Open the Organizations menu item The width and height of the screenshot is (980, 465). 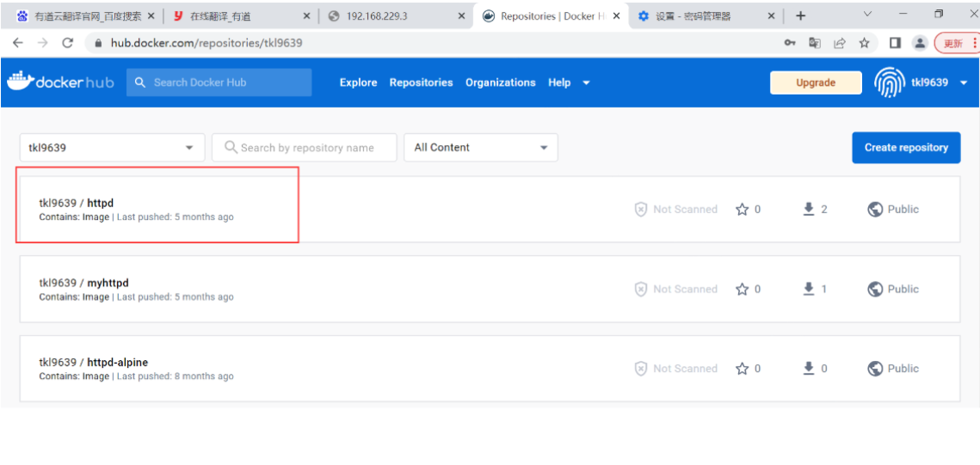[x=501, y=83]
